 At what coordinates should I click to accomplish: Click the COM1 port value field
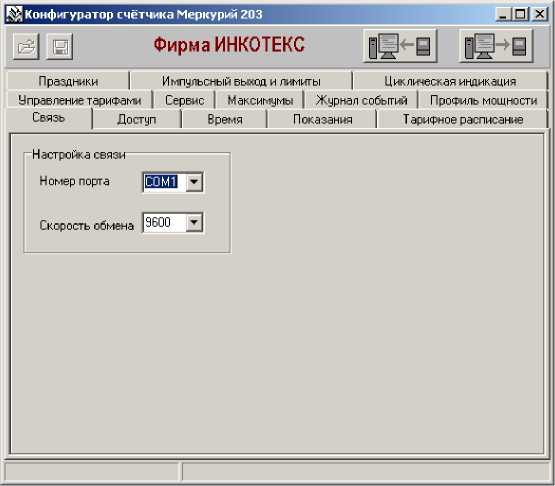(164, 182)
